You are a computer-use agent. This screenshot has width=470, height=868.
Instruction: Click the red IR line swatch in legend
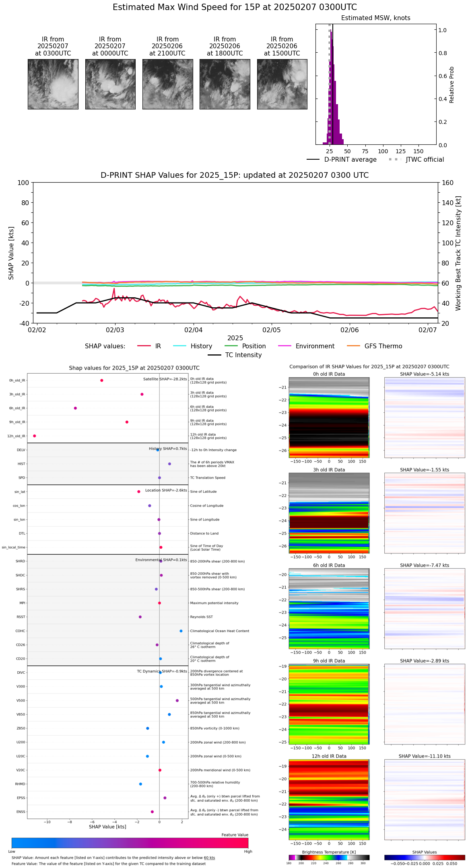(x=144, y=346)
